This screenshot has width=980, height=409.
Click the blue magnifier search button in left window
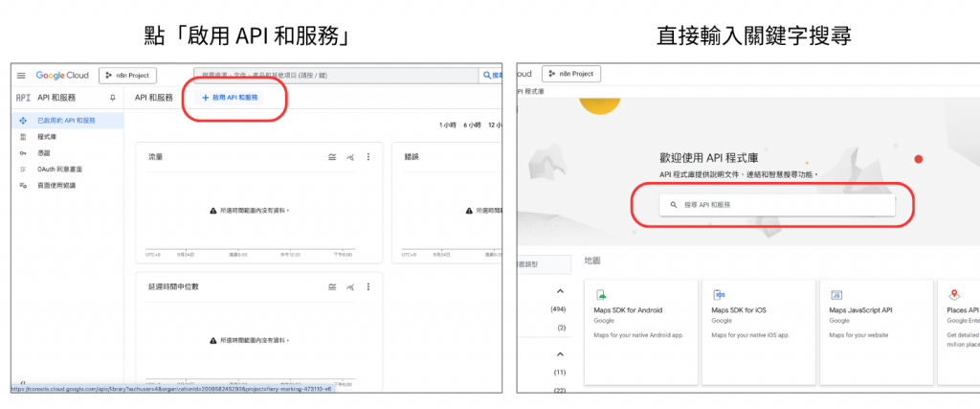[x=491, y=76]
